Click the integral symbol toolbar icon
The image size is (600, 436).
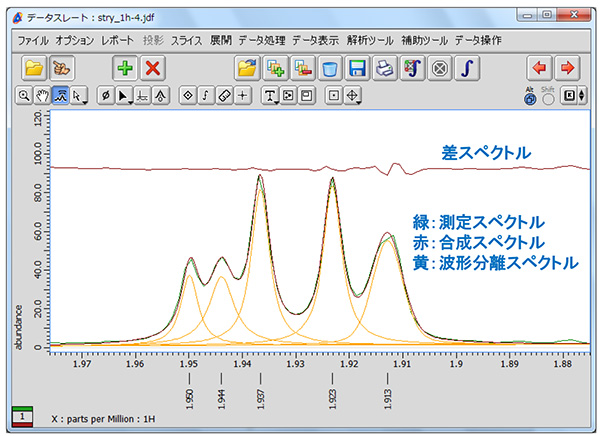[466, 68]
